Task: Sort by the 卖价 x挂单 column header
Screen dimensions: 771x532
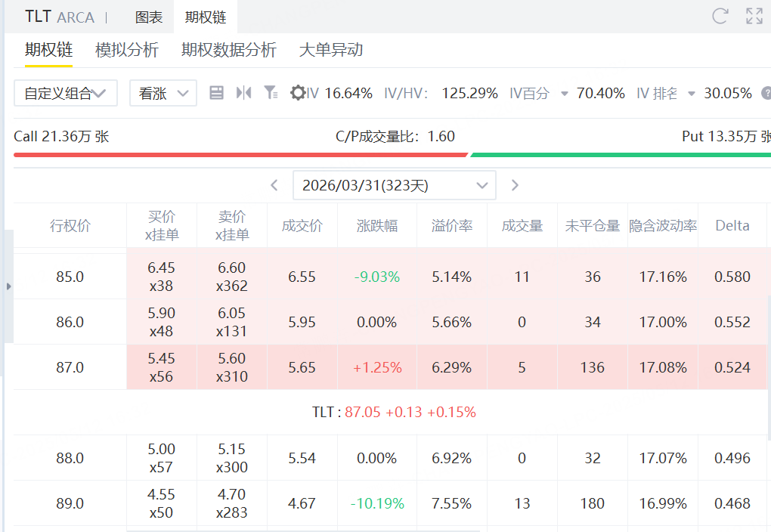Action: pos(232,226)
